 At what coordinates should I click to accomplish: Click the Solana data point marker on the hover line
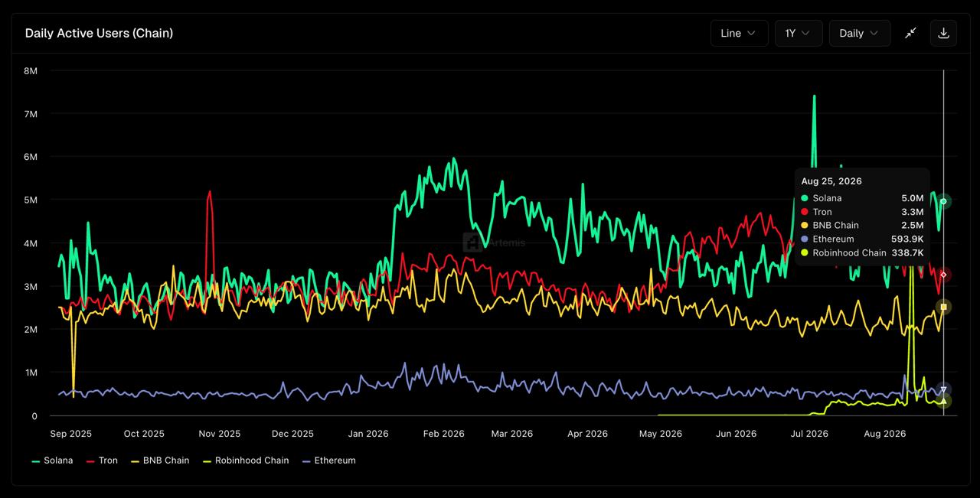(x=944, y=202)
